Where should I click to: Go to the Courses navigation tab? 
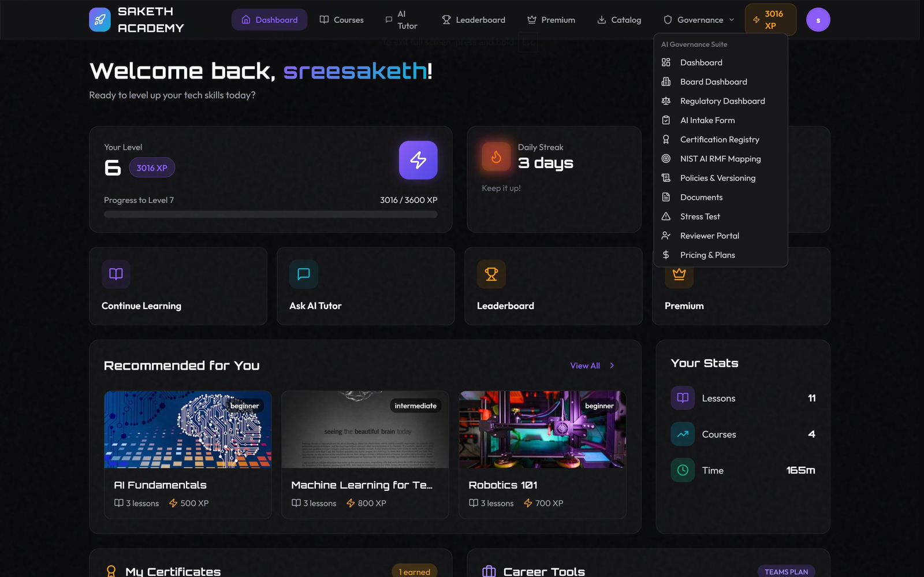342,20
